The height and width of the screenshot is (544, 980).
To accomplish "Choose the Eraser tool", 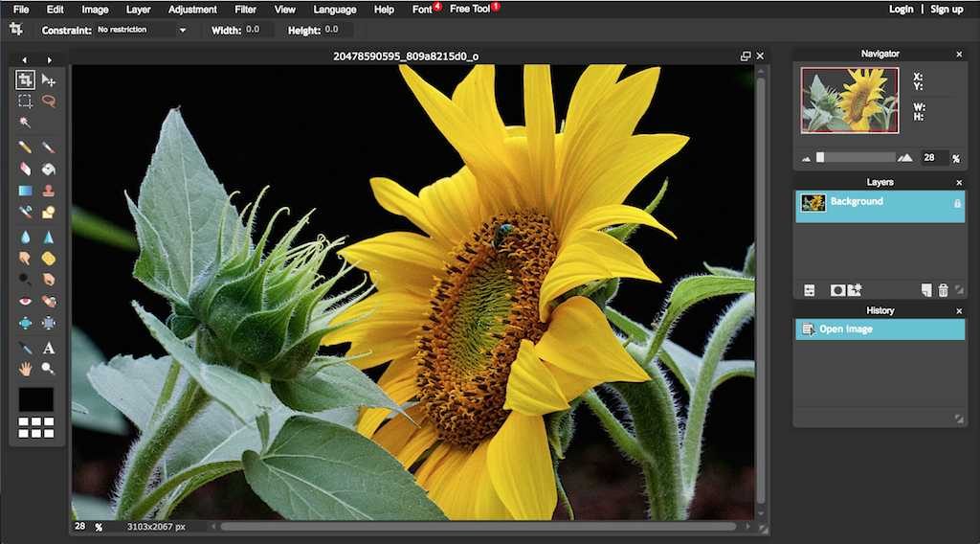I will pyautogui.click(x=26, y=169).
